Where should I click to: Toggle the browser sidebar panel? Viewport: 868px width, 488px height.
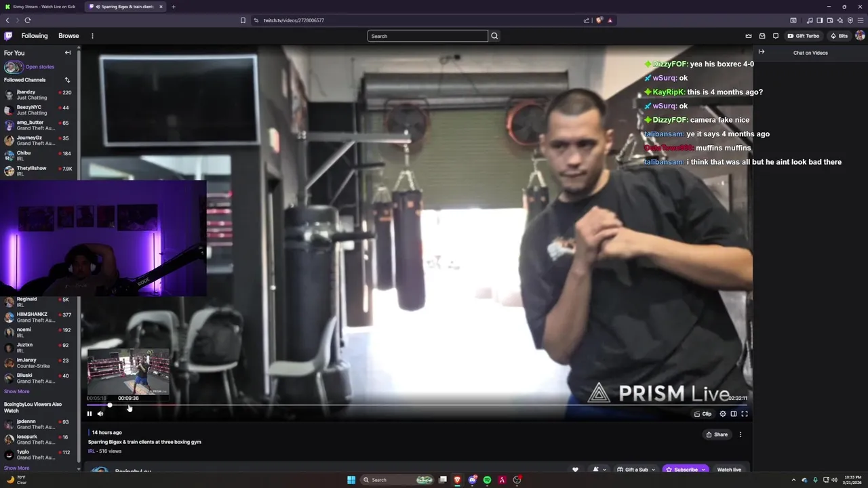tap(820, 20)
